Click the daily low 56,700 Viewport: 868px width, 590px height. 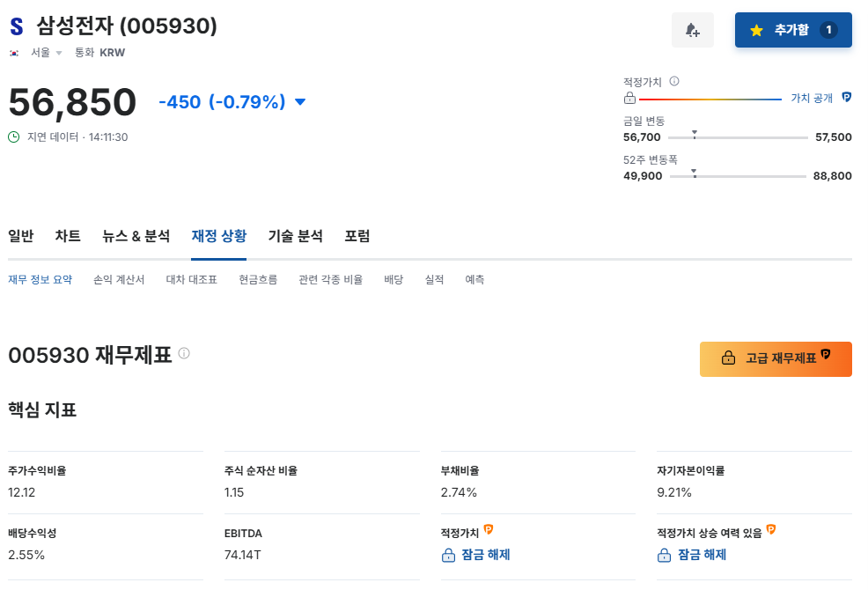[x=642, y=136]
